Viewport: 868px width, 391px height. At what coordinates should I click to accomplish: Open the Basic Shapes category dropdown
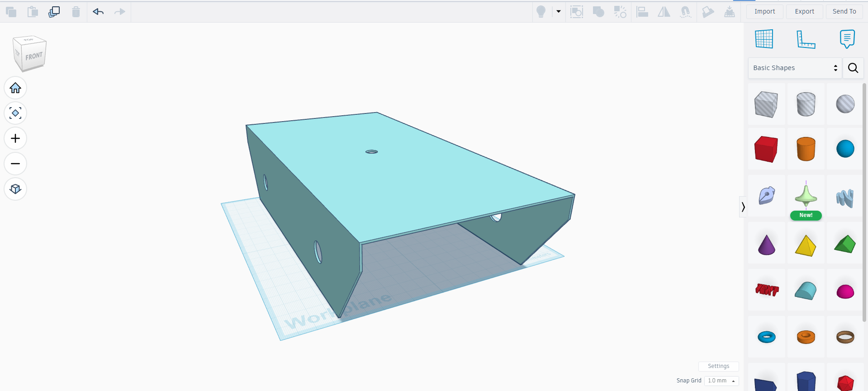[x=795, y=68]
